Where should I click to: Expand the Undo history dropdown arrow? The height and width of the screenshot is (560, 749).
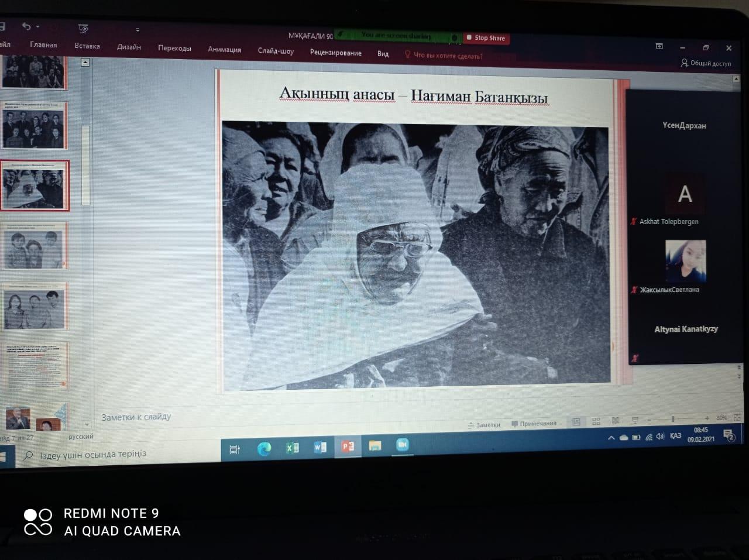[x=38, y=27]
